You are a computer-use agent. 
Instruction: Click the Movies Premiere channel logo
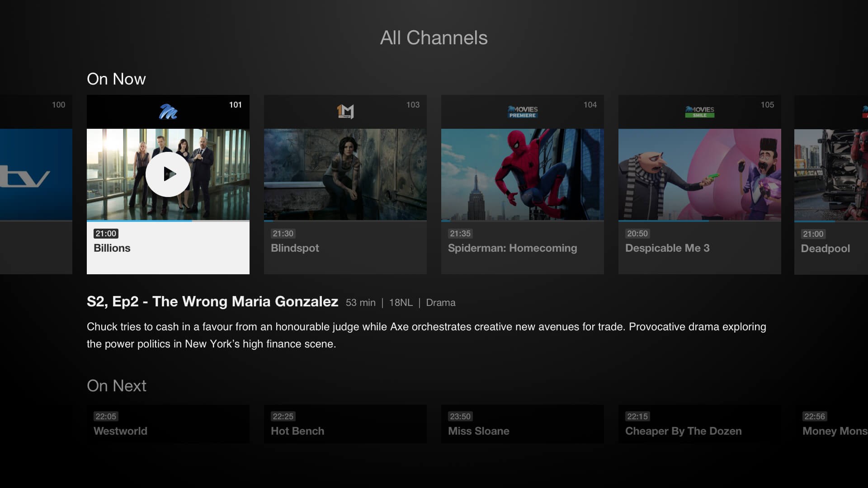point(523,112)
